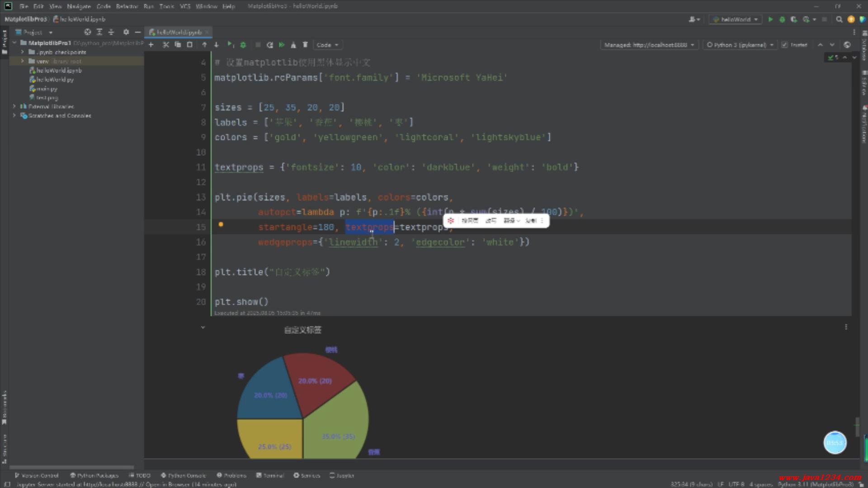Open the Python 3 ipykernel dropdown
Screen dimensions: 868x488
pos(740,45)
